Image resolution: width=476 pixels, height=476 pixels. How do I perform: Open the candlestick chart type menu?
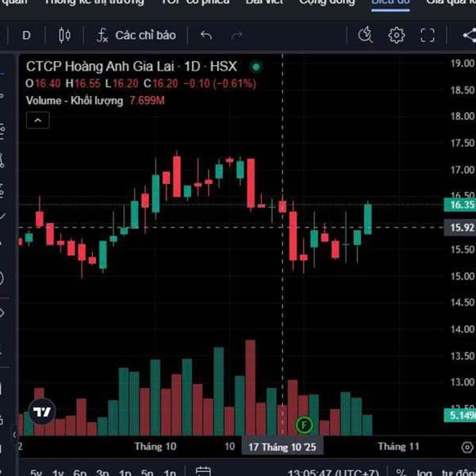(64, 36)
